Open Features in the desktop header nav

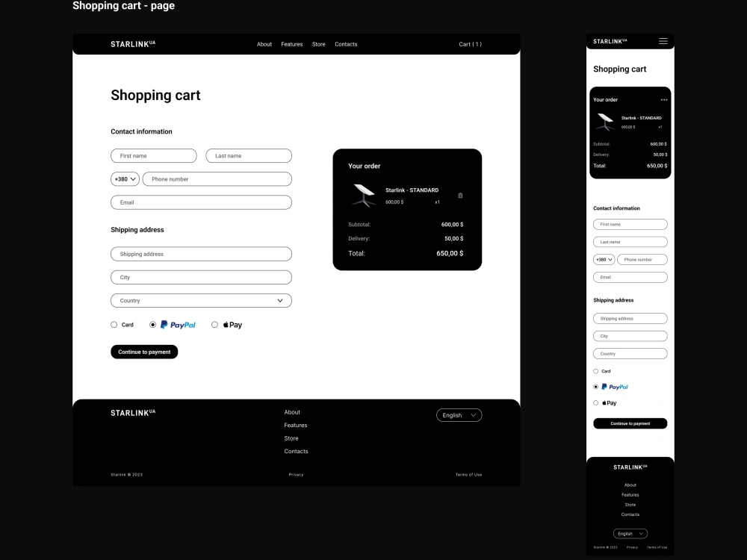tap(292, 44)
